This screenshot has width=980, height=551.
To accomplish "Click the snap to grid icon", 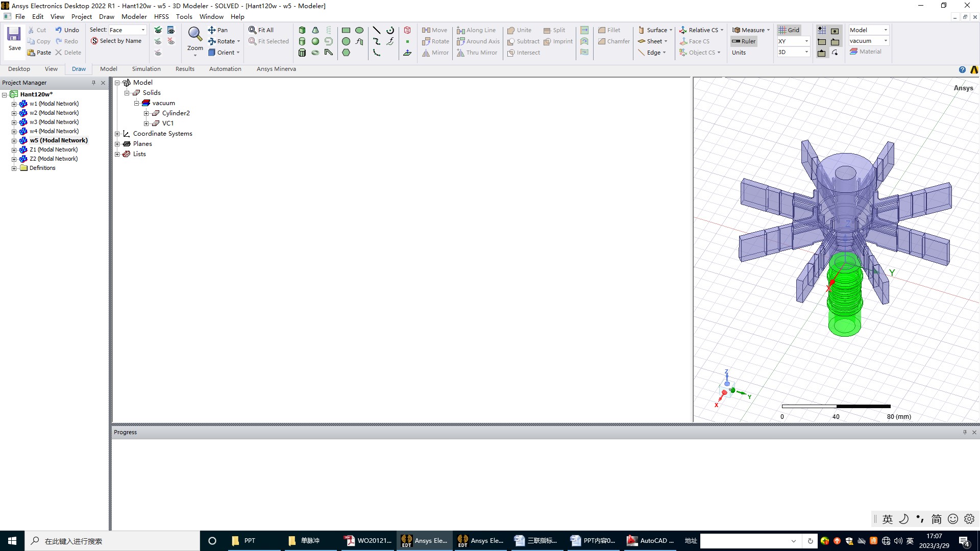I will point(822,30).
